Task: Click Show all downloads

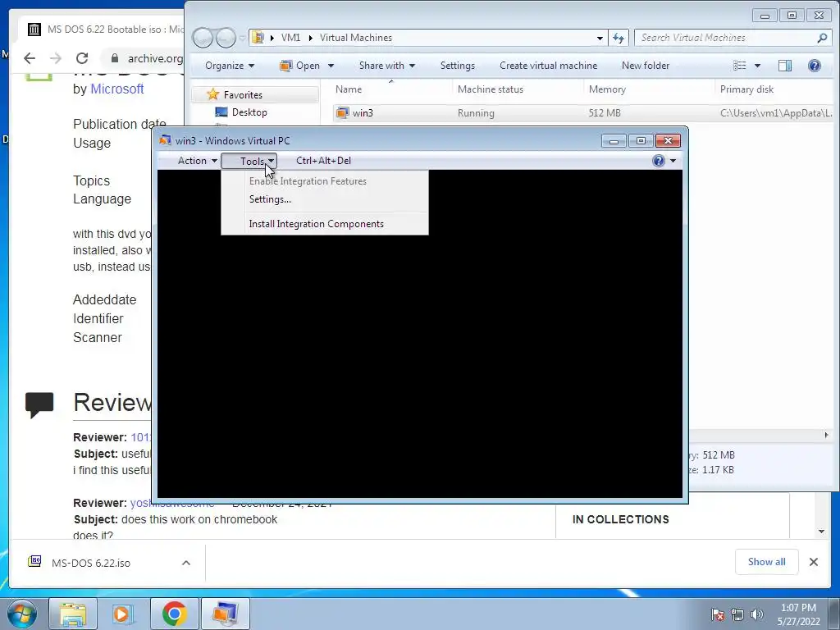Action: point(767,562)
